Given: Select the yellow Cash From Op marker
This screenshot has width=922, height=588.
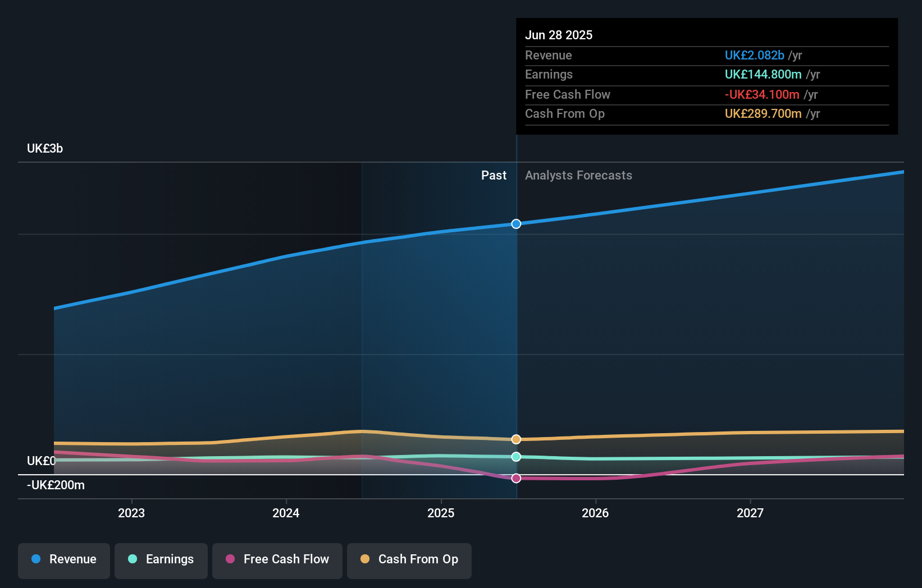Looking at the screenshot, I should coord(515,439).
